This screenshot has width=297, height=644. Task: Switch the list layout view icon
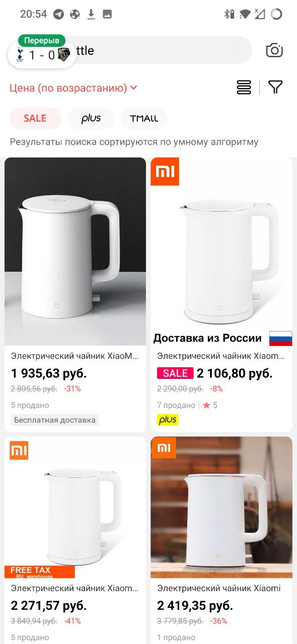click(x=244, y=88)
